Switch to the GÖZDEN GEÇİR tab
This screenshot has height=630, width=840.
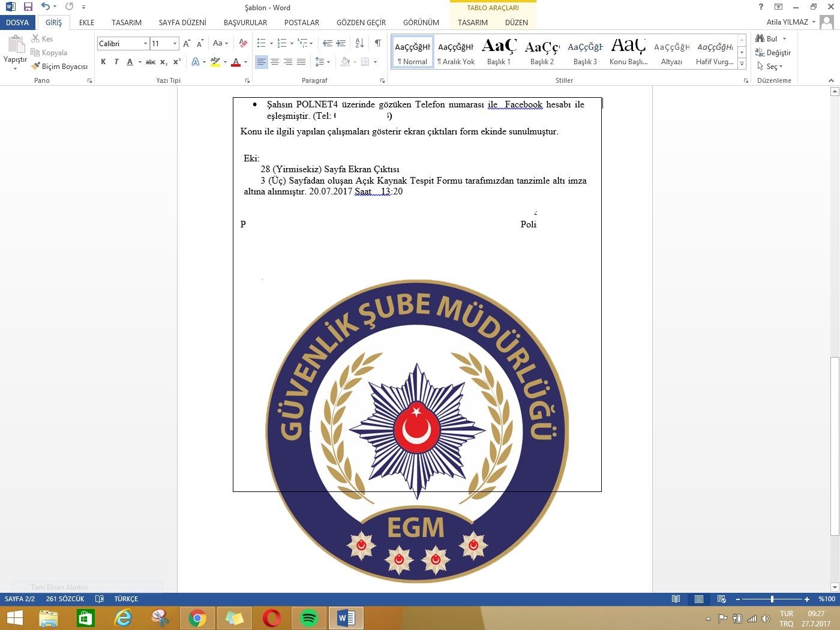pyautogui.click(x=361, y=22)
